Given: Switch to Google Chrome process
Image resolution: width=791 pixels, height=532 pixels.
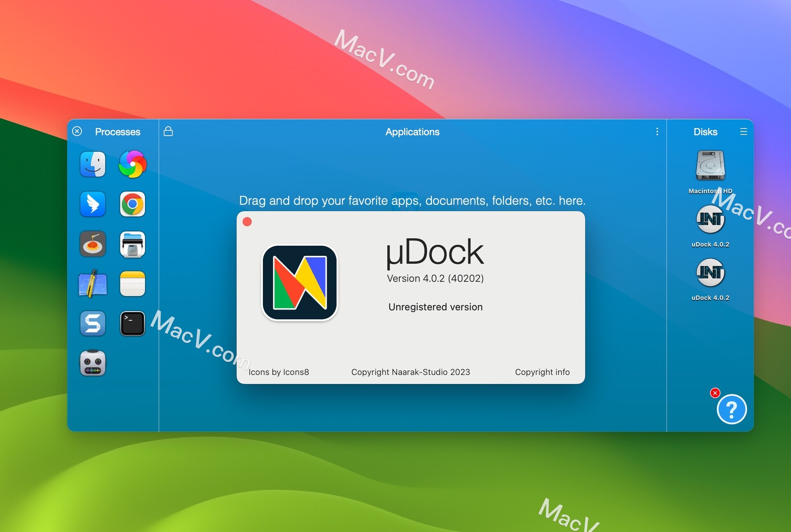Looking at the screenshot, I should (x=132, y=204).
